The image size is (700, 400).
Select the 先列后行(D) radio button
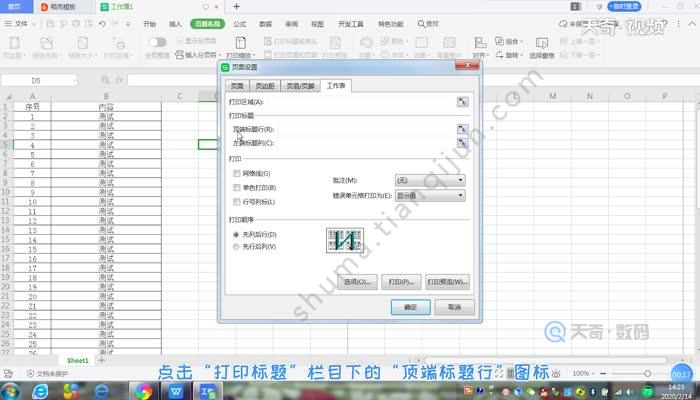[236, 234]
